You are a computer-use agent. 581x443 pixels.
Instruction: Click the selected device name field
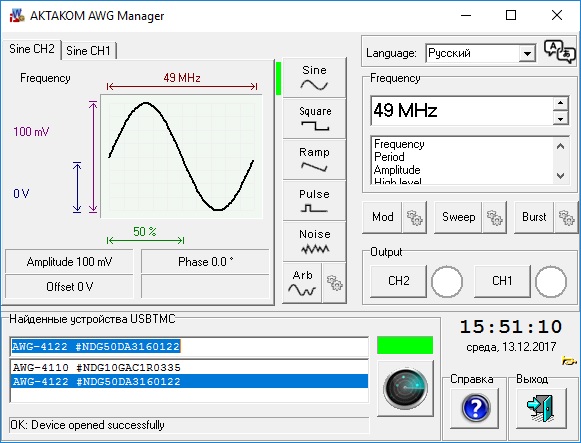(x=189, y=347)
